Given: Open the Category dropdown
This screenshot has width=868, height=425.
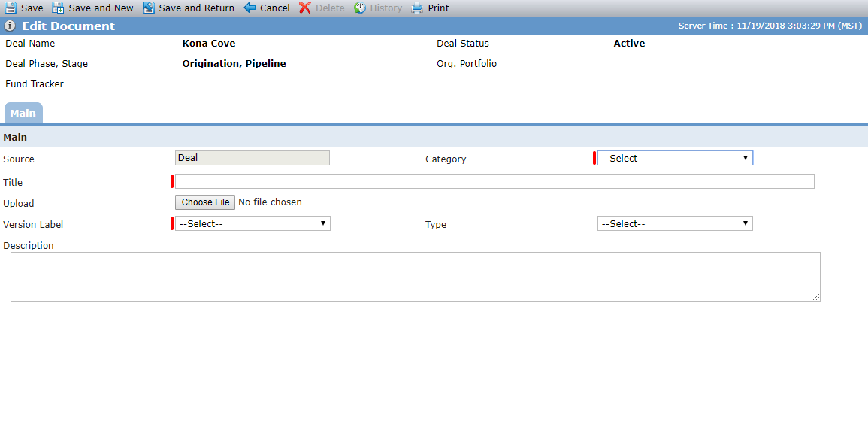Looking at the screenshot, I should pyautogui.click(x=675, y=159).
